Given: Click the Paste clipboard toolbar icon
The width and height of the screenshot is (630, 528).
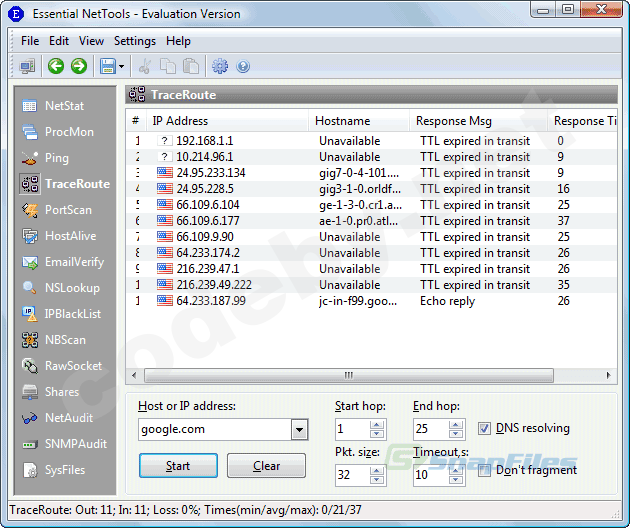Looking at the screenshot, I should click(x=191, y=66).
